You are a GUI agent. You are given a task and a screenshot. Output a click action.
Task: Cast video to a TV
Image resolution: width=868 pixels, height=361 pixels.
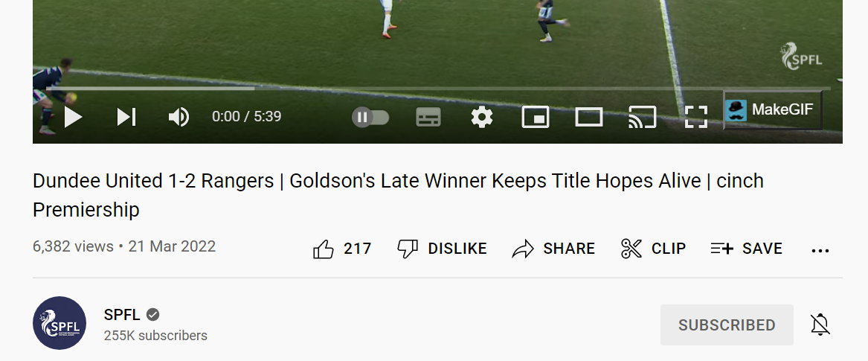click(642, 118)
